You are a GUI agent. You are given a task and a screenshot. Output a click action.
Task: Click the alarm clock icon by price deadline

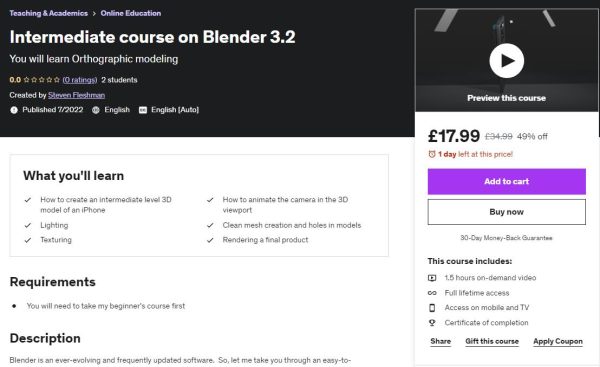432,154
